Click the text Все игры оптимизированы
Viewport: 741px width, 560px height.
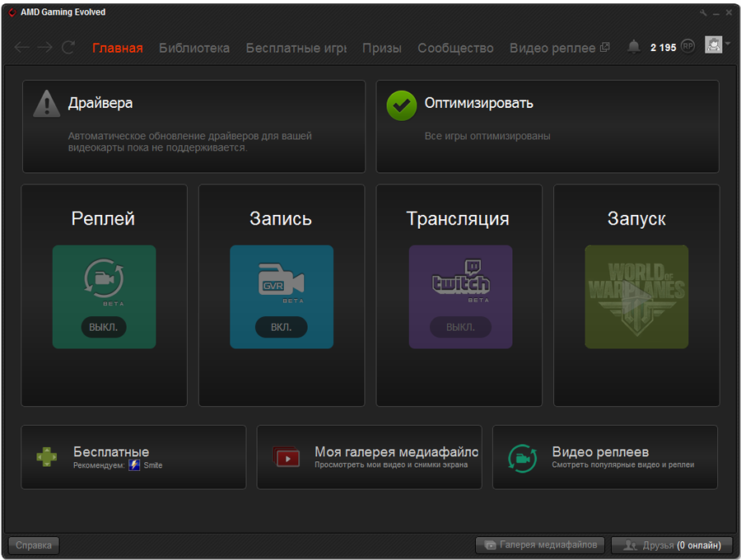tap(487, 136)
